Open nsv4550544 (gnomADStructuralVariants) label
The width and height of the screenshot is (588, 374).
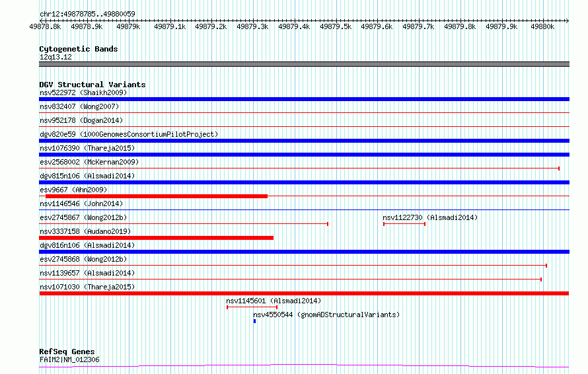tap(326, 315)
